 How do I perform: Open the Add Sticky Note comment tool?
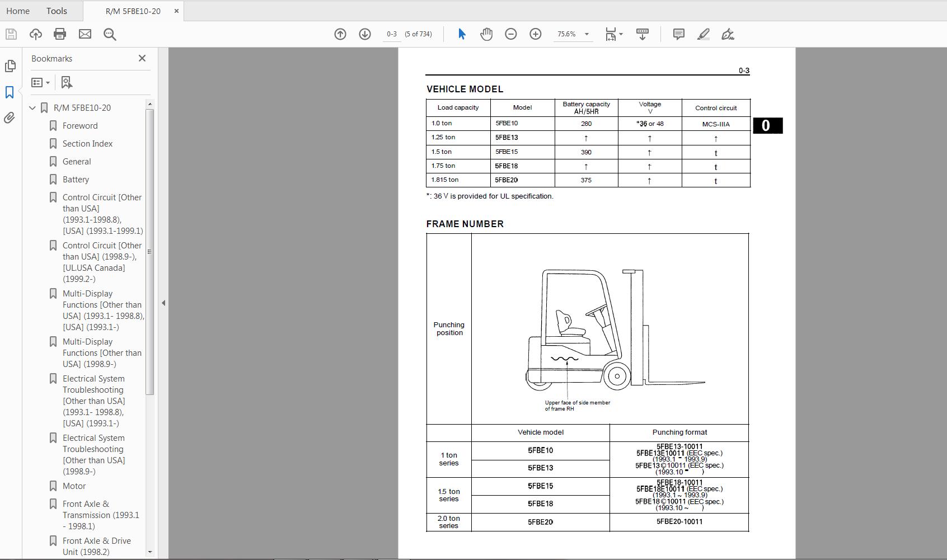click(x=678, y=34)
